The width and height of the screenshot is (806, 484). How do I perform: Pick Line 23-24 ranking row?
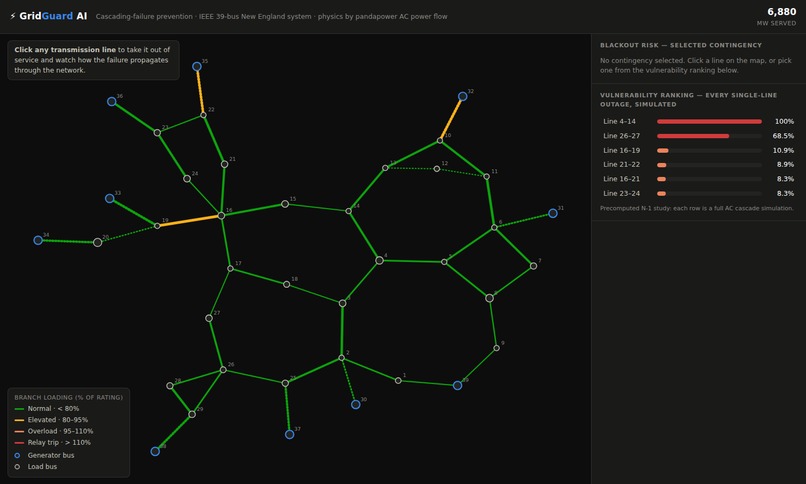[698, 193]
